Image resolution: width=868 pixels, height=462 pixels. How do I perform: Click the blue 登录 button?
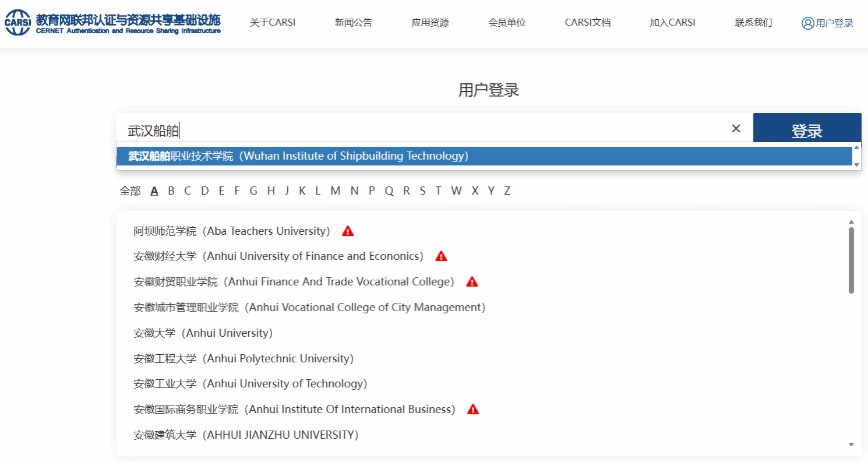point(807,128)
